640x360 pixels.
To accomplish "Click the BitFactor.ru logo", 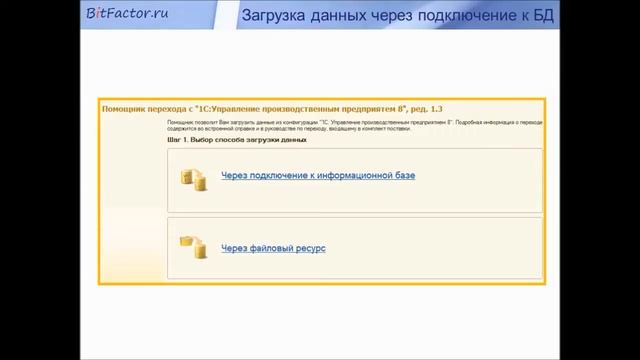I will click(x=127, y=13).
